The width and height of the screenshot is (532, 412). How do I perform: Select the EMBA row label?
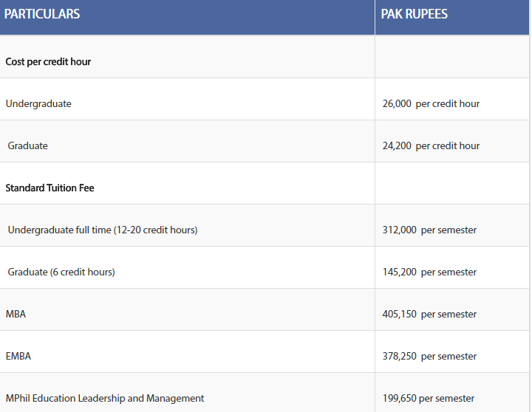point(18,356)
